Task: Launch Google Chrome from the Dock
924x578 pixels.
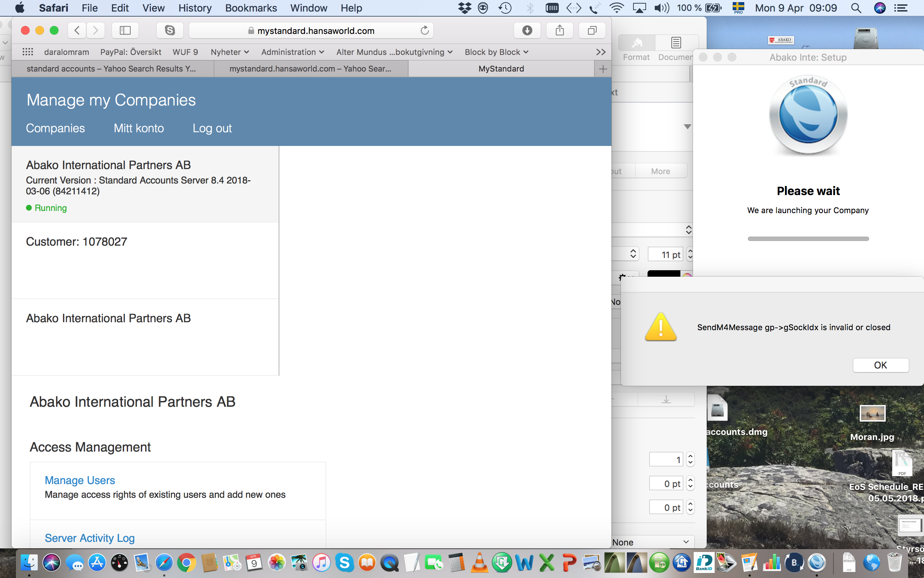Action: click(187, 563)
